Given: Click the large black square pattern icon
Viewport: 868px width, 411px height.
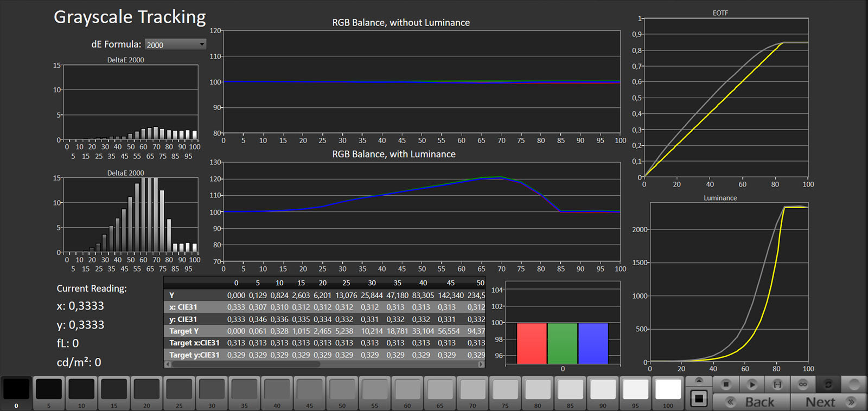Looking at the screenshot, I should click(x=699, y=399).
